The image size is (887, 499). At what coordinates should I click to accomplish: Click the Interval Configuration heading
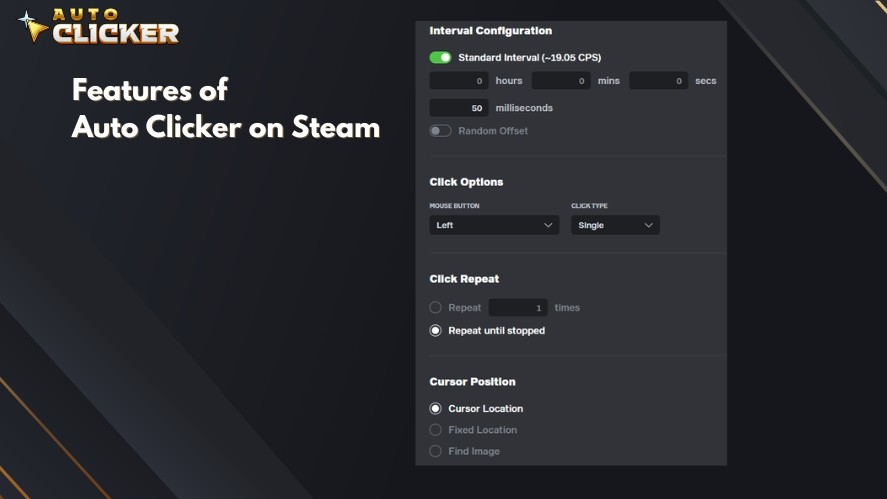(490, 31)
